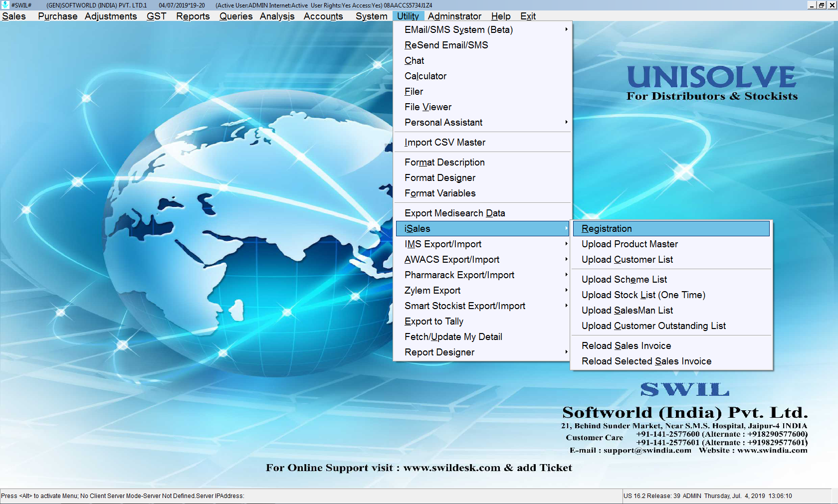
Task: Expand Smart Stockist Export/Import submenu
Action: pyautogui.click(x=482, y=306)
